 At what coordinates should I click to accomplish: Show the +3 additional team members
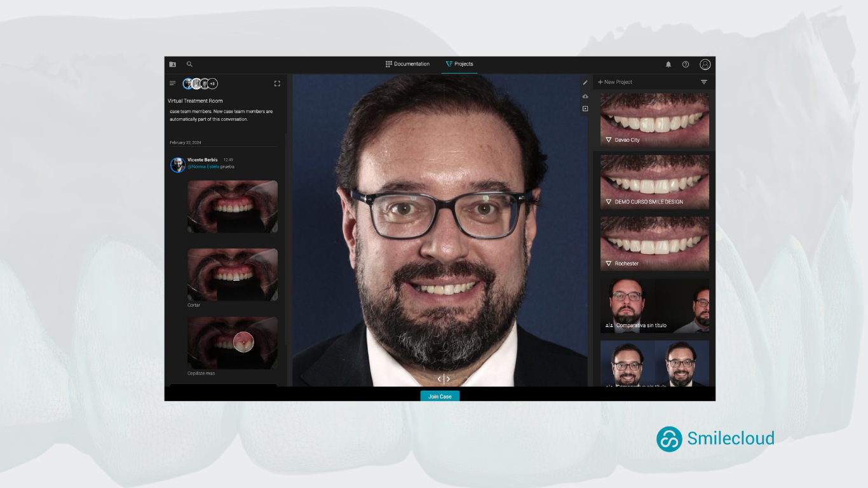tap(212, 84)
